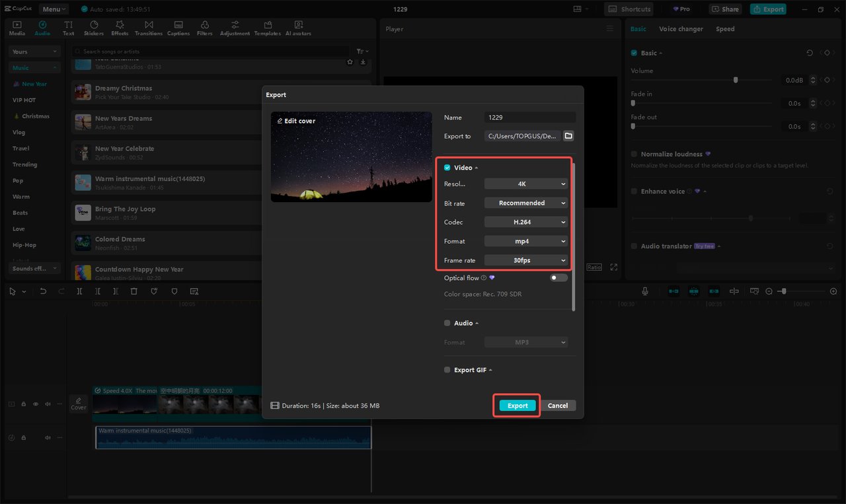Open the Resolution 4K dropdown

click(526, 184)
